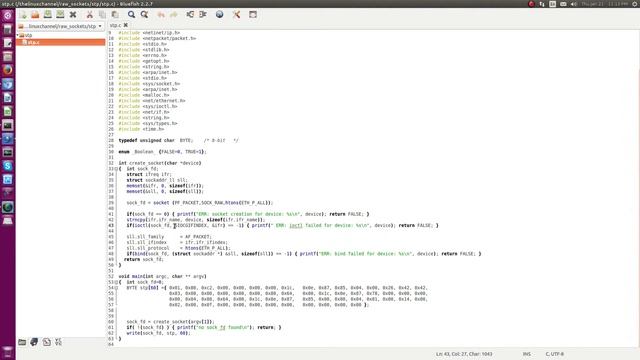
Task: Open bookmarks tab in side panel
Action: [34, 342]
